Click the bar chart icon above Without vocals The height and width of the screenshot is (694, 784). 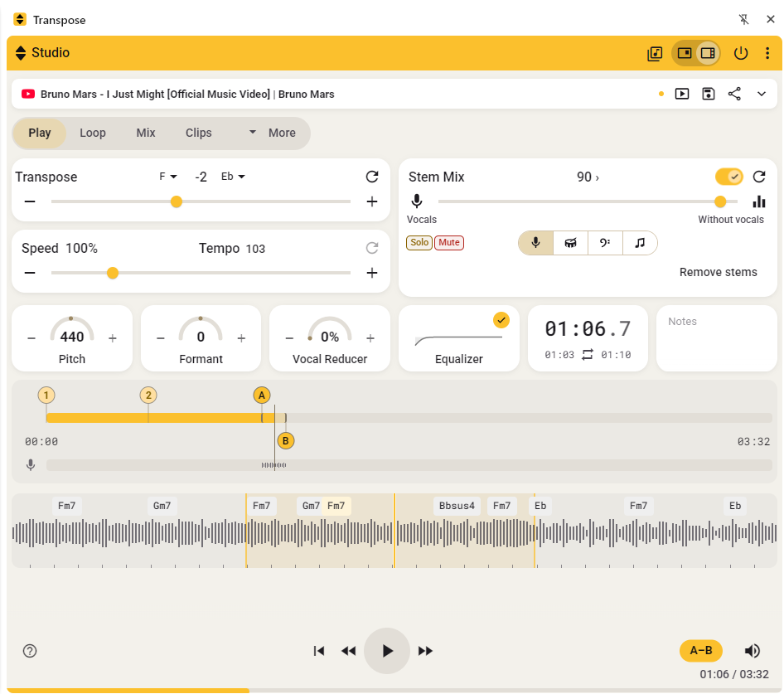tap(759, 201)
